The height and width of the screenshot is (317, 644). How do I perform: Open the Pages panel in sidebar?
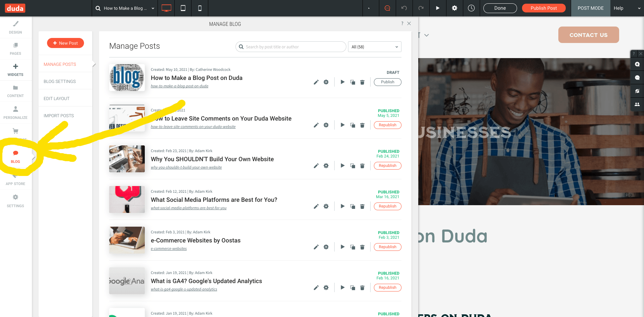(x=15, y=49)
